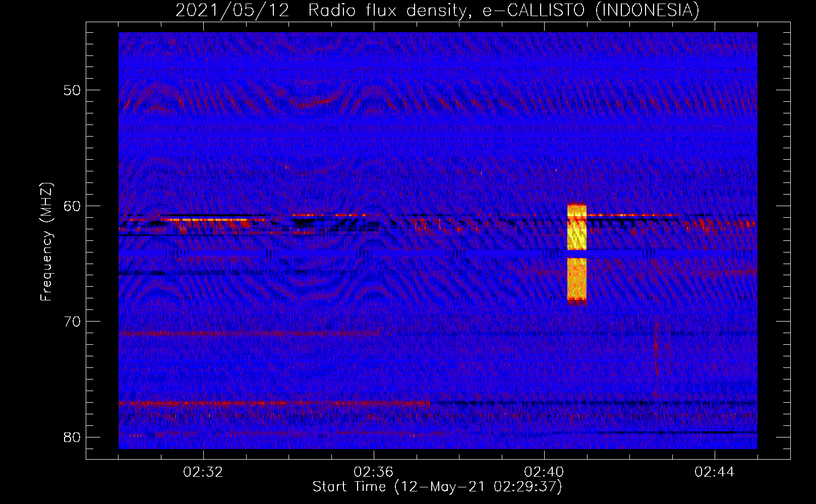Click the '02:44' time tick label
The width and height of the screenshot is (816, 504).
(x=715, y=472)
